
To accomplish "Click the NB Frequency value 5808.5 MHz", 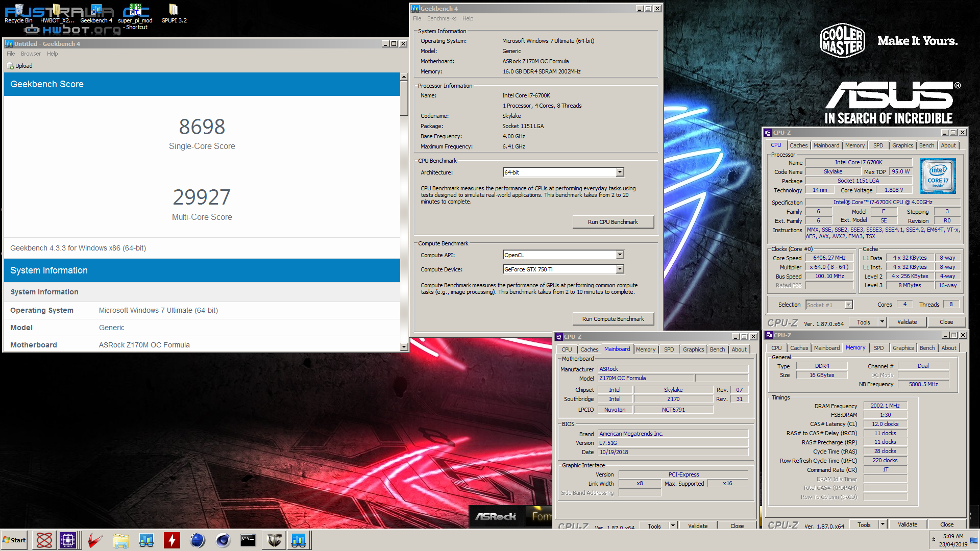I will click(x=923, y=385).
